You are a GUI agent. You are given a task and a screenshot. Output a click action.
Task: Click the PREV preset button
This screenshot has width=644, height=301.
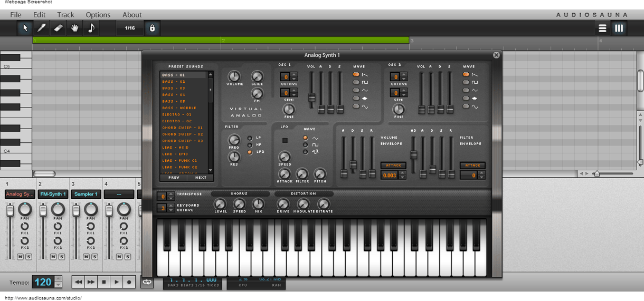(174, 178)
